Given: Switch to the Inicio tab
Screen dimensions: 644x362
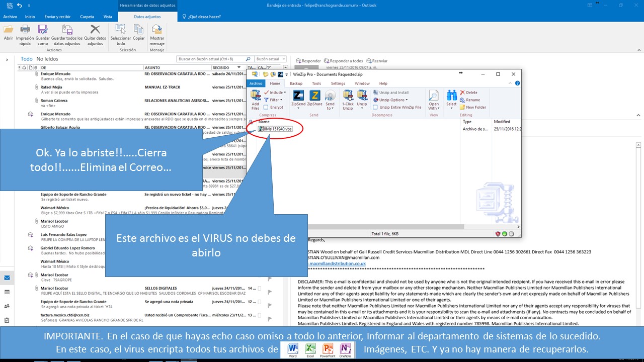Looking at the screenshot, I should [x=30, y=17].
